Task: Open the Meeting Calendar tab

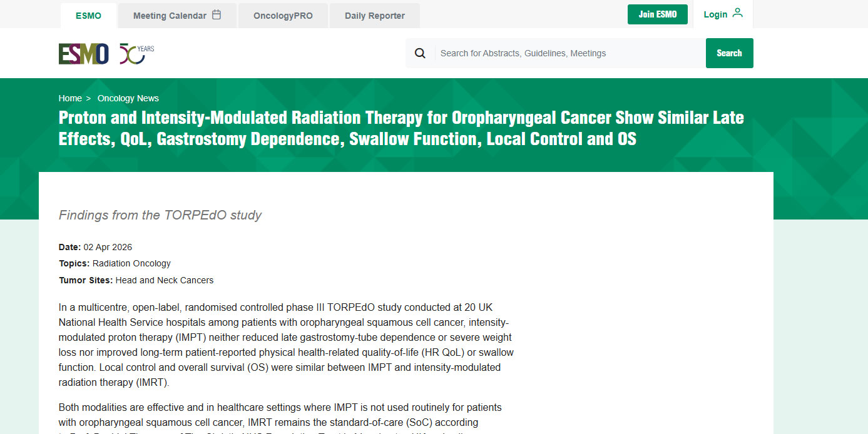Action: tap(170, 16)
